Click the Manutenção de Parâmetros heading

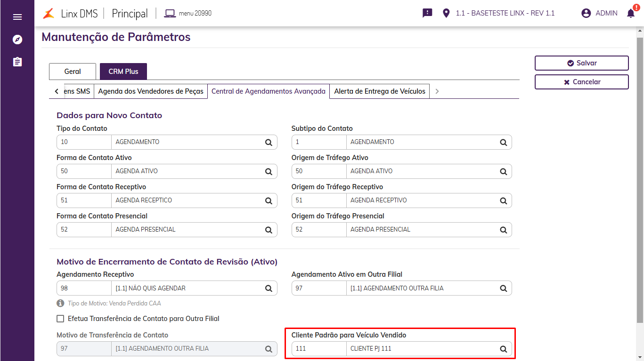(116, 37)
